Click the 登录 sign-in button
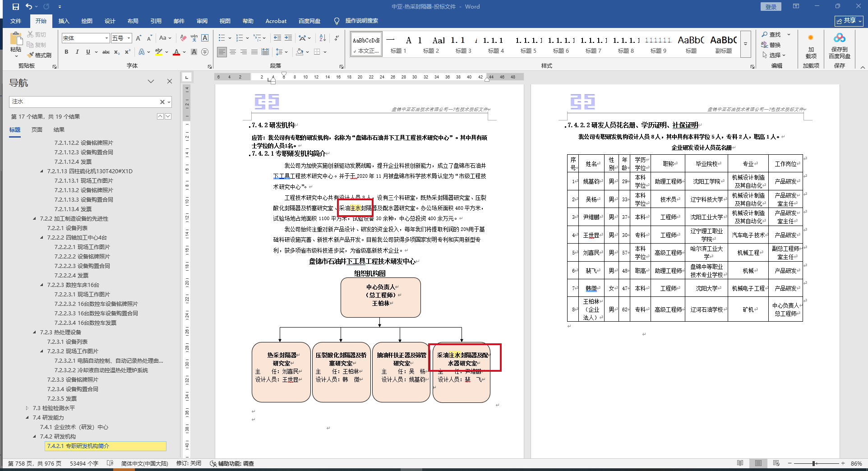Image resolution: width=868 pixels, height=471 pixels. click(771, 7)
